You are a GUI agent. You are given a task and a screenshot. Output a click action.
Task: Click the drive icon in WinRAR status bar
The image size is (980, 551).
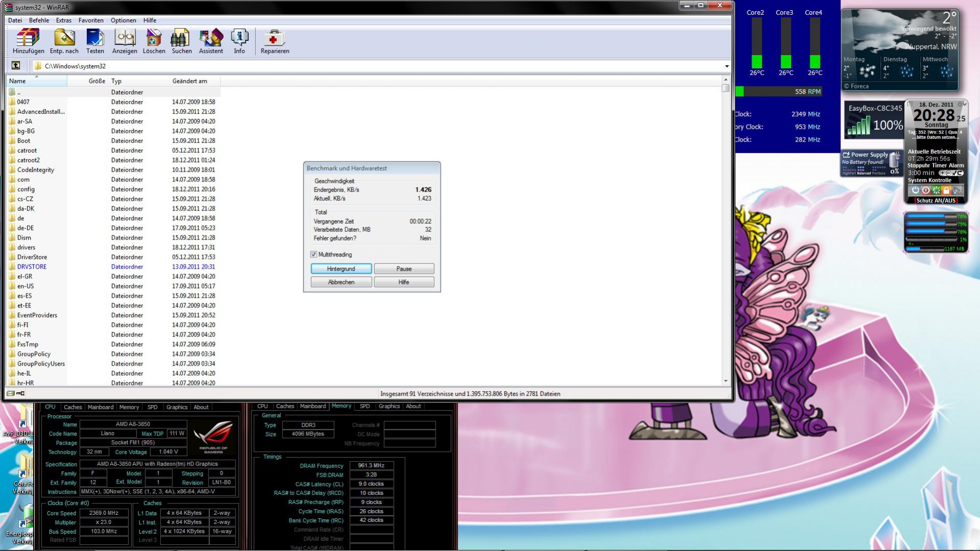[10, 393]
